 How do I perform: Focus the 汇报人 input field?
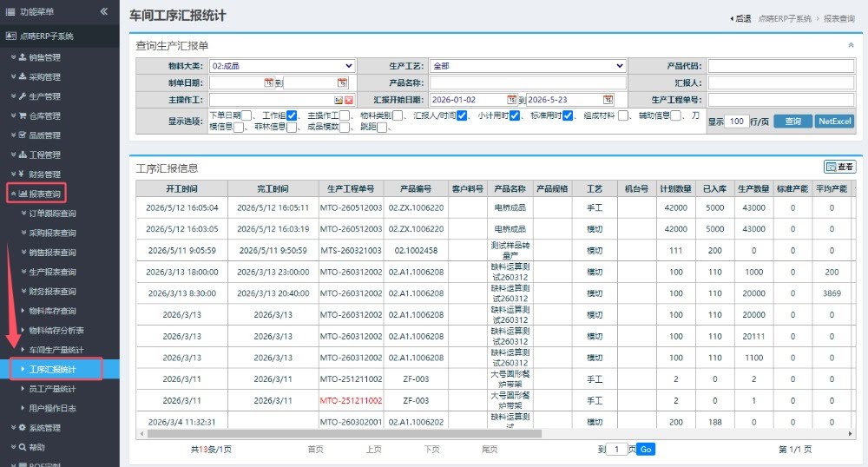(x=780, y=82)
